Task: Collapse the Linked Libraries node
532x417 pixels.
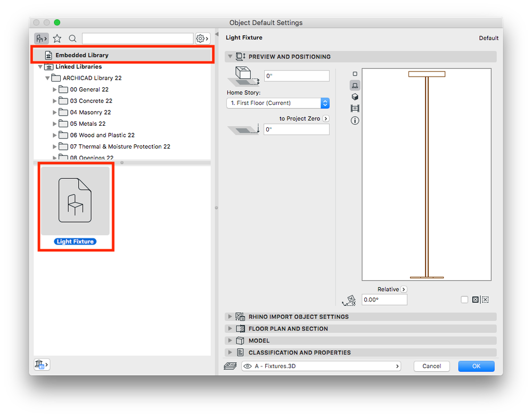Action: pos(40,67)
